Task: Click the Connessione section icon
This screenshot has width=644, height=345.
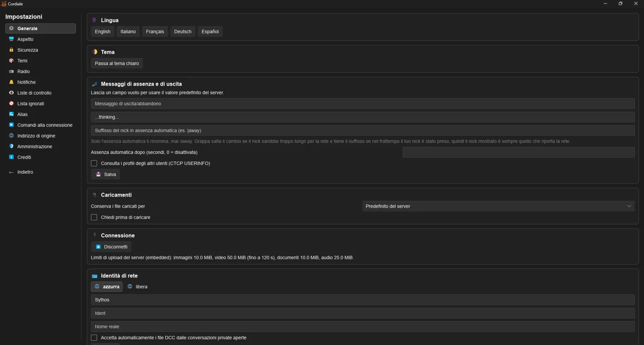Action: (x=95, y=235)
